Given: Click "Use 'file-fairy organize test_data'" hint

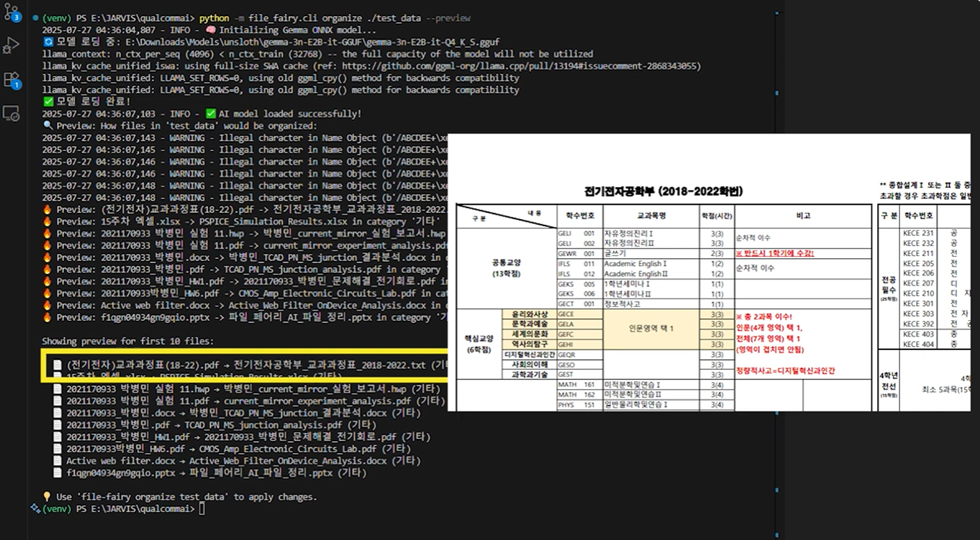Looking at the screenshot, I should click(179, 497).
